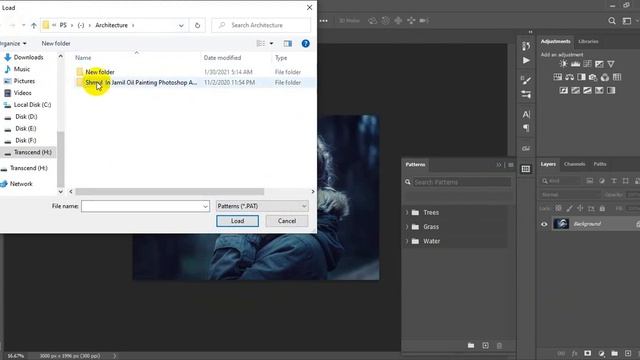Open the Actions panel play icon

tap(526, 60)
